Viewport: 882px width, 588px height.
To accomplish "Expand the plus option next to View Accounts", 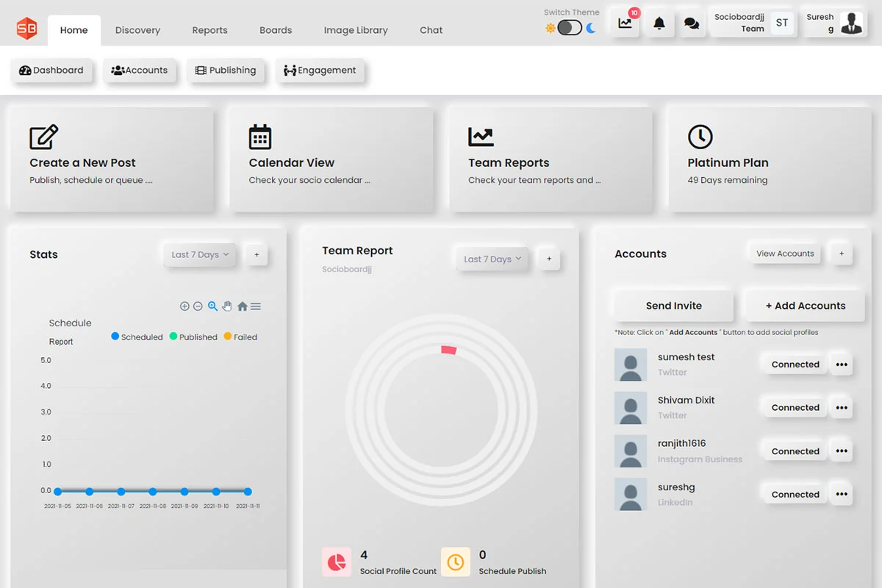I will 841,254.
